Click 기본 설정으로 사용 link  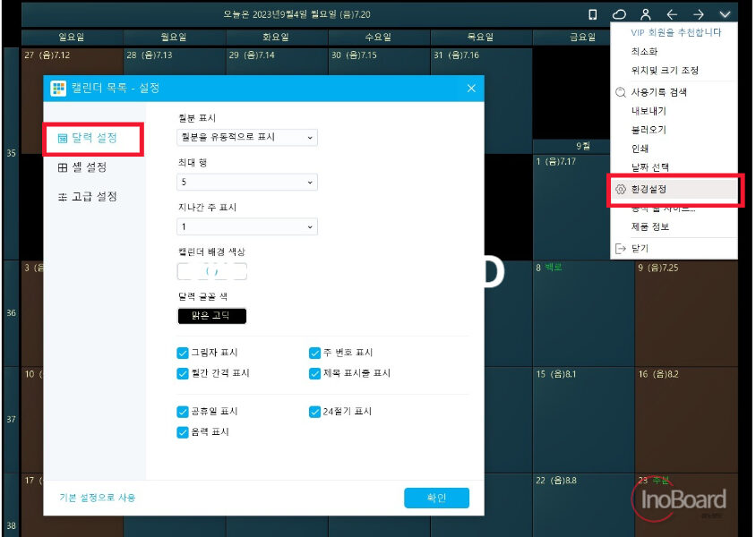(98, 498)
